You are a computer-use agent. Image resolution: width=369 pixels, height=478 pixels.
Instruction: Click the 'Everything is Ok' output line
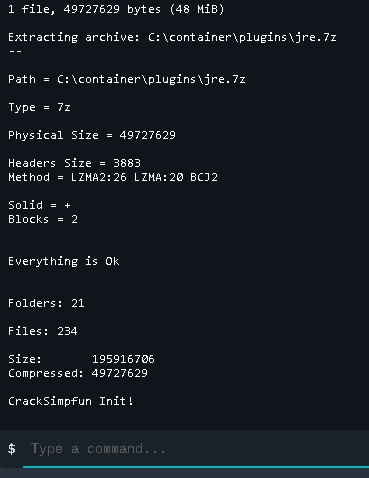coord(64,261)
